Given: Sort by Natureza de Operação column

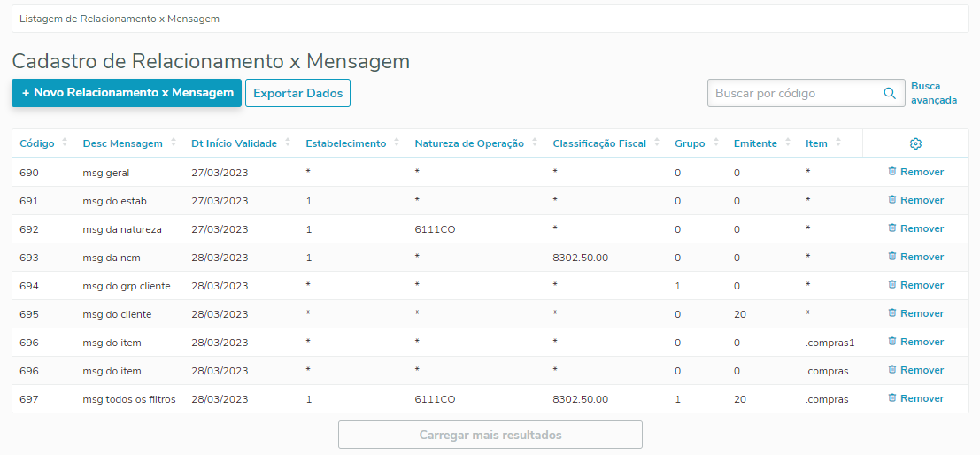Looking at the screenshot, I should tap(534, 143).
